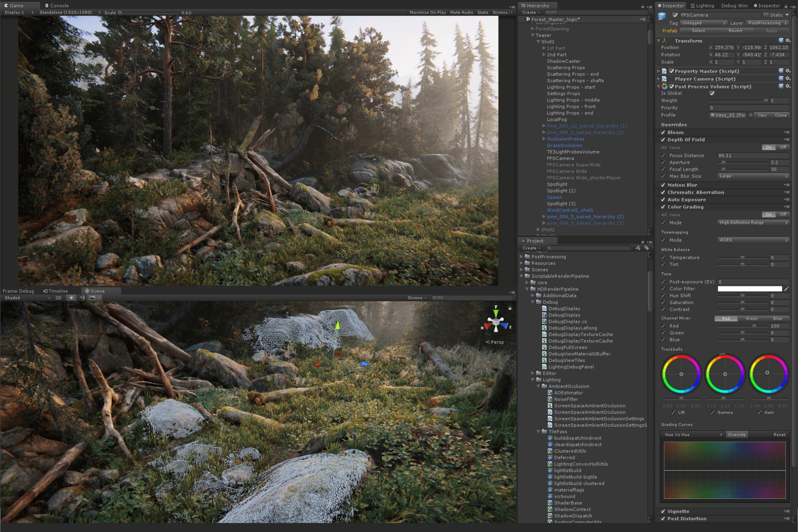Click the Post Process Volume gear icon

click(x=788, y=86)
